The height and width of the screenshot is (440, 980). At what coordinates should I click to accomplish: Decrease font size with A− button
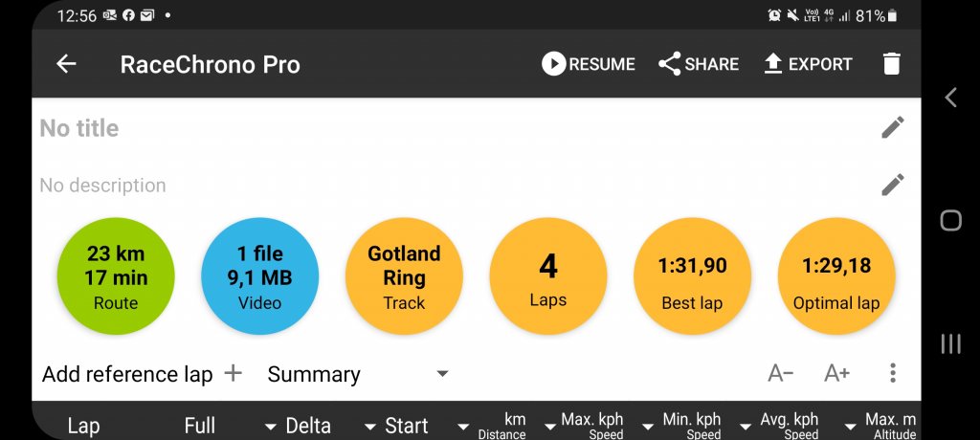[781, 374]
